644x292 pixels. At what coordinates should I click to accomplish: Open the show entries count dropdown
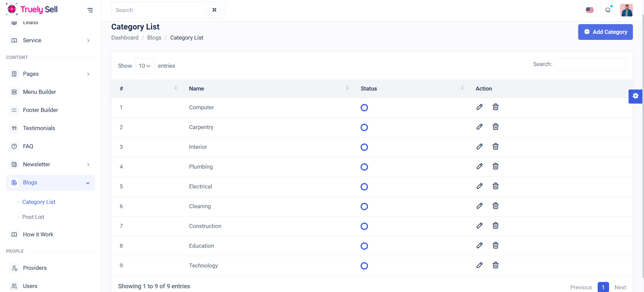[145, 66]
